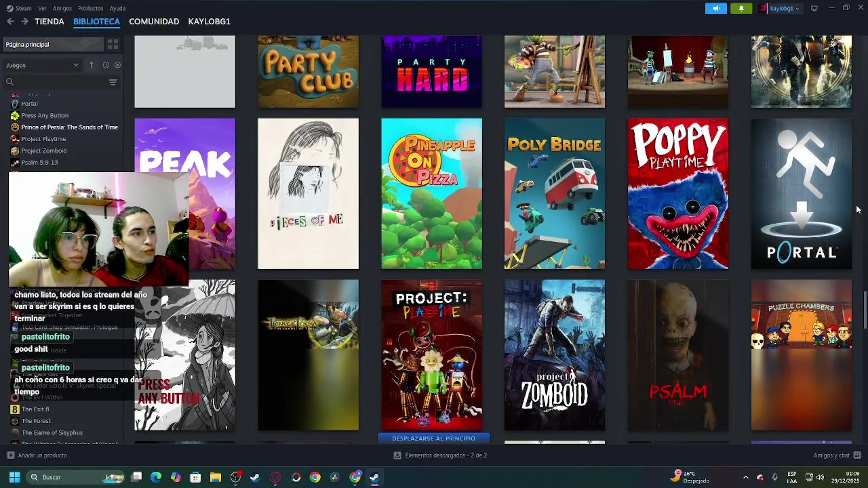Image resolution: width=868 pixels, height=488 pixels.
Task: Open the blue announcements megaphone button
Action: click(716, 8)
